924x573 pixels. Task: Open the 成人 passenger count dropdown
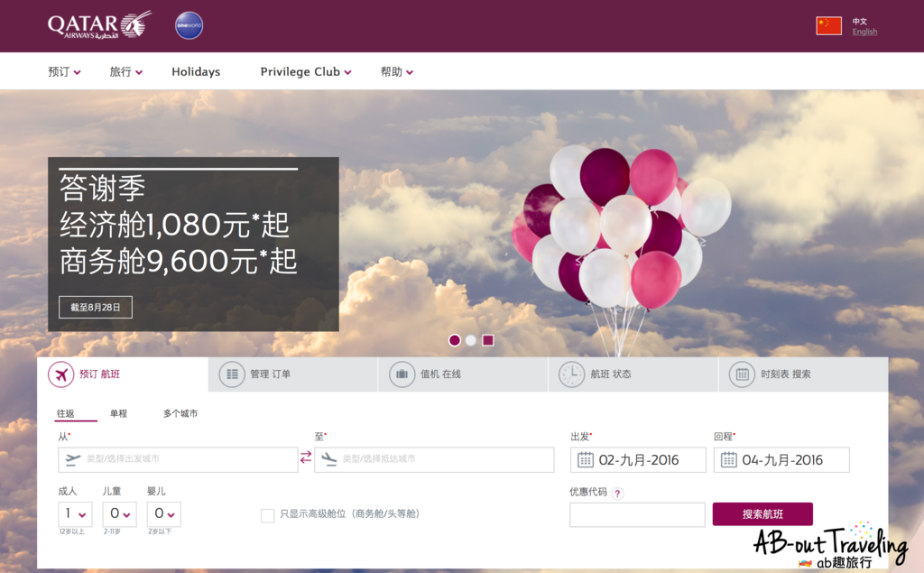click(73, 513)
